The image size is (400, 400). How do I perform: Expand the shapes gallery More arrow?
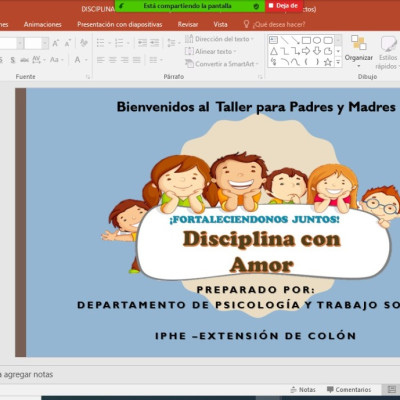coord(338,62)
